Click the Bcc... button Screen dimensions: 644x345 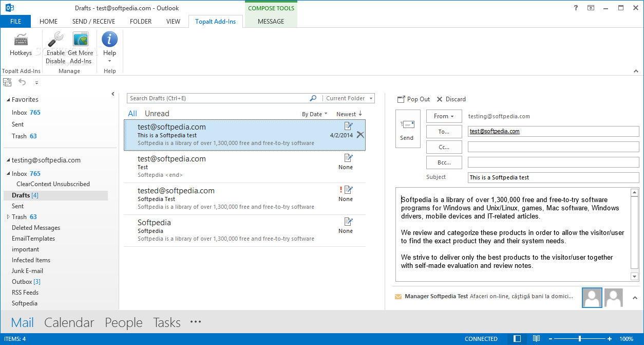[x=444, y=162]
